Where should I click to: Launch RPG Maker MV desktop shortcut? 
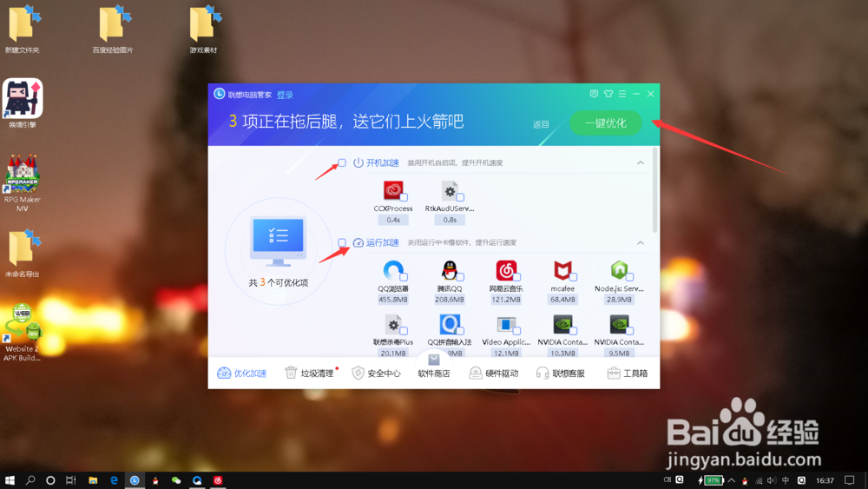tap(23, 182)
